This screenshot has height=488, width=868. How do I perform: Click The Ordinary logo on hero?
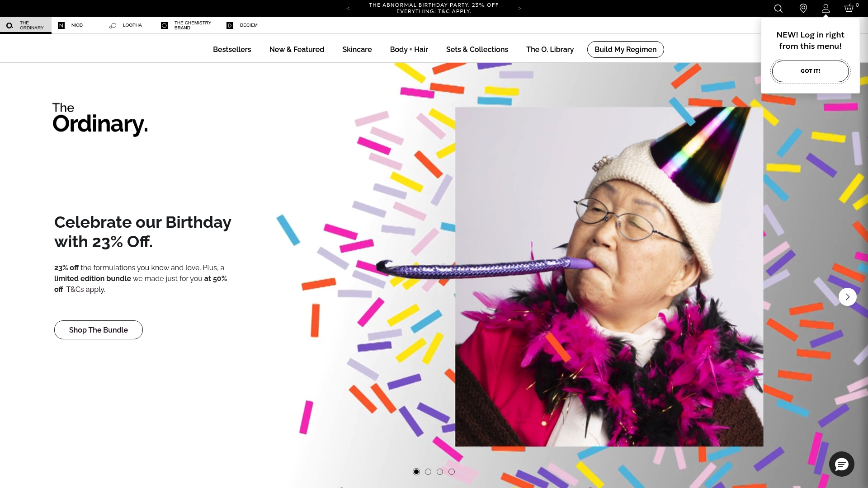[x=100, y=119]
